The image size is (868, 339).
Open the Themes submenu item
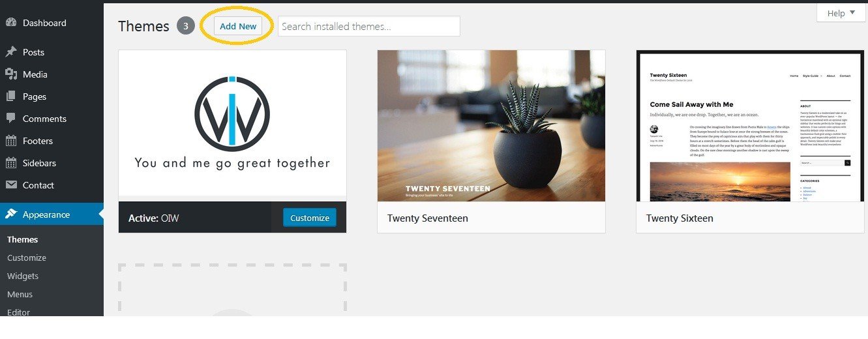point(23,239)
